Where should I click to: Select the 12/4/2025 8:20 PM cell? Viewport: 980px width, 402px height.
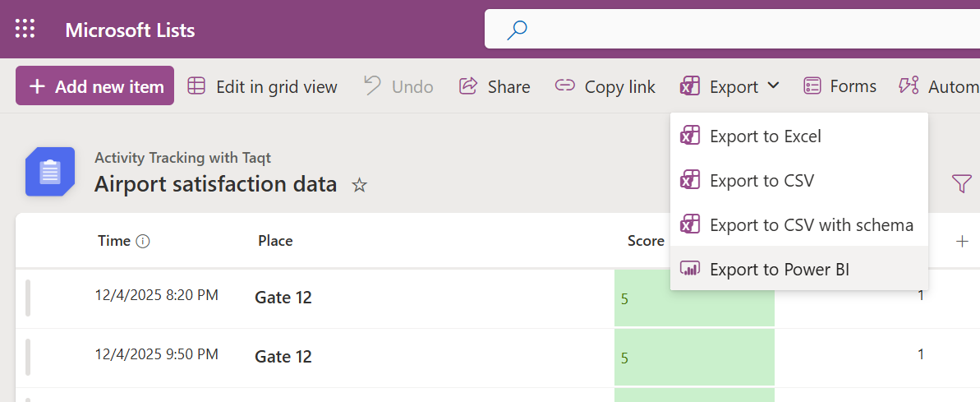pos(157,294)
